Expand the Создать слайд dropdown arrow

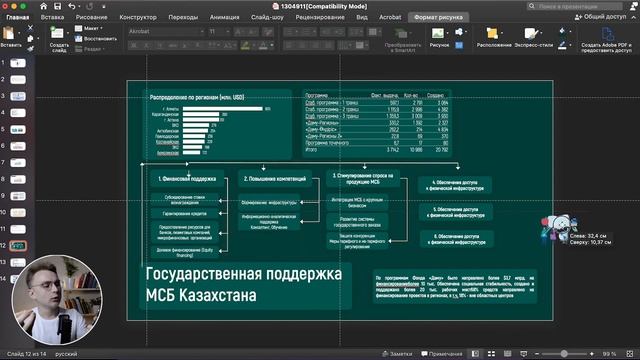[x=68, y=33]
